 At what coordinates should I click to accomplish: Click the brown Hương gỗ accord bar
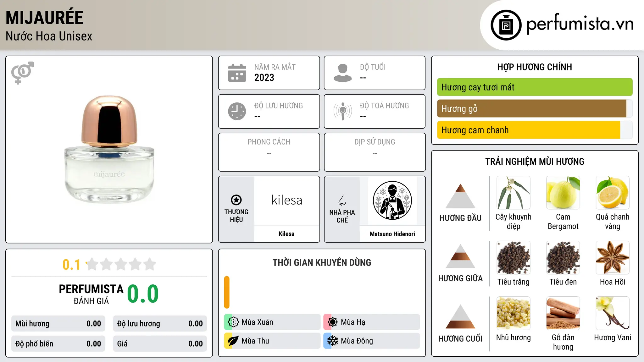pos(532,109)
